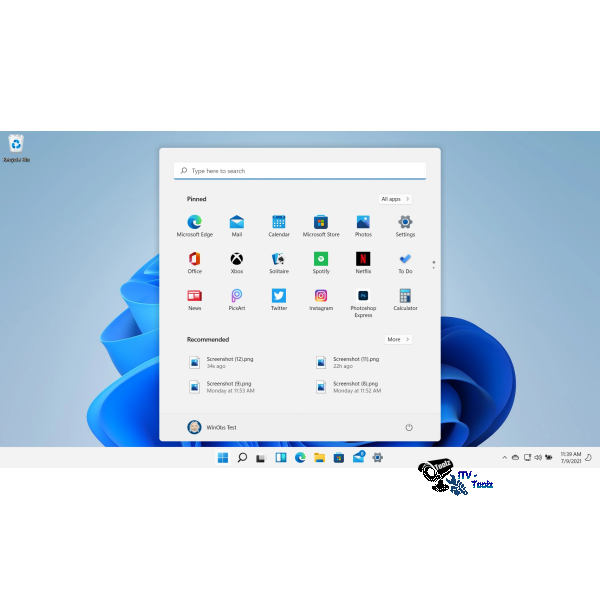This screenshot has width=600, height=600.
Task: Open Spotify from pinned apps
Action: pyautogui.click(x=321, y=263)
